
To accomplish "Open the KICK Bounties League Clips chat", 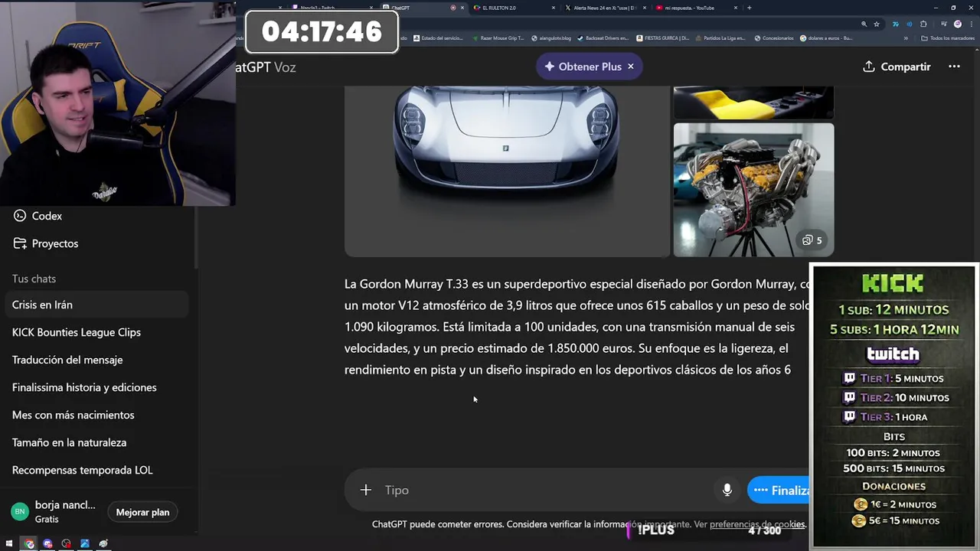I will pyautogui.click(x=97, y=332).
